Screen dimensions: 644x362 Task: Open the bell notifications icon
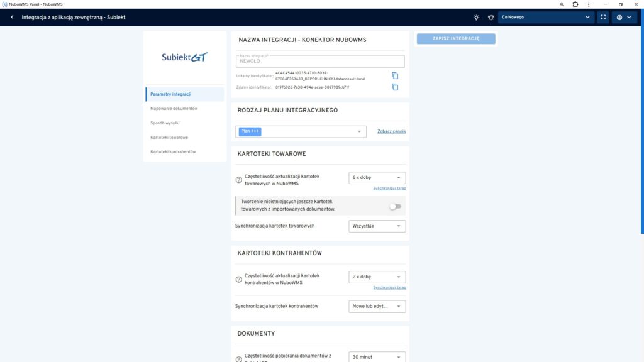point(491,18)
